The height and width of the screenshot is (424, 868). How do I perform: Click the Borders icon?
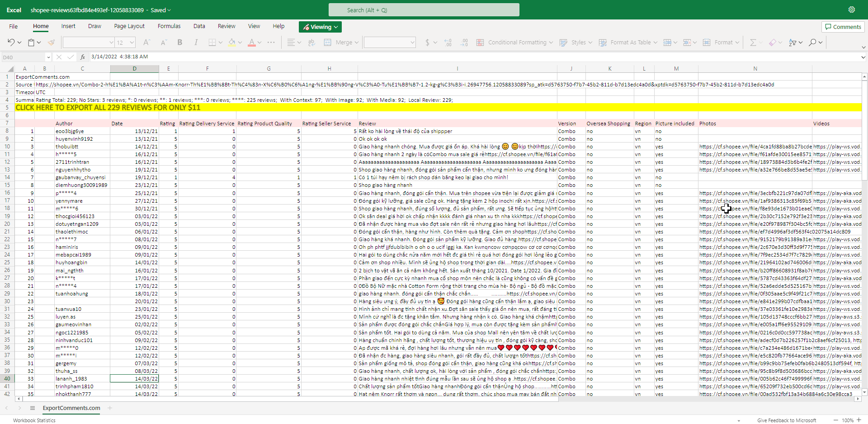tap(212, 42)
